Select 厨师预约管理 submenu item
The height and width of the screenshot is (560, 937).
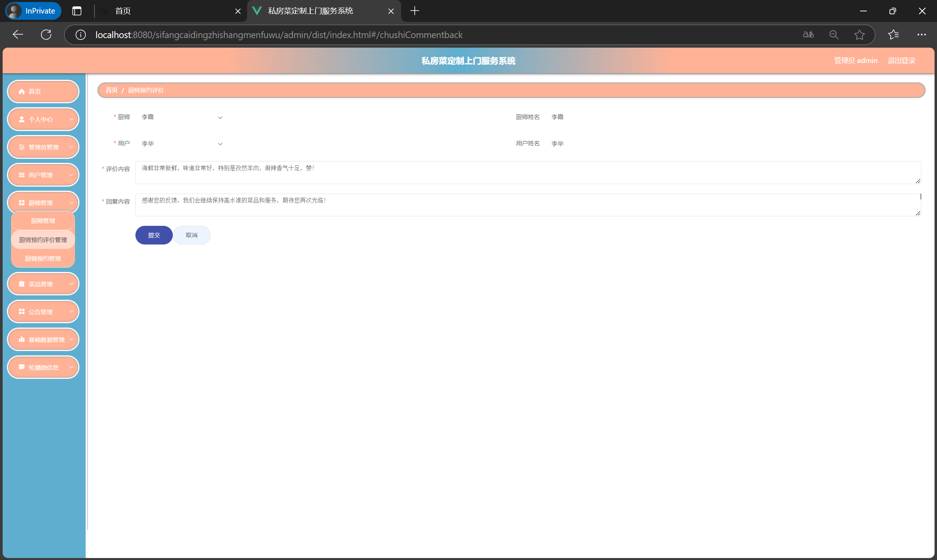pos(43,258)
